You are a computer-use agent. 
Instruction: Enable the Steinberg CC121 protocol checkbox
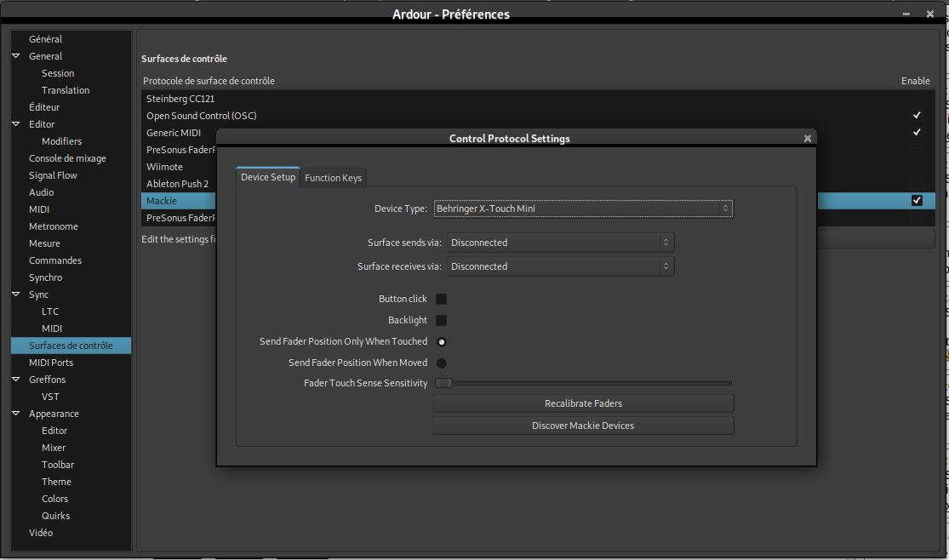tap(917, 98)
